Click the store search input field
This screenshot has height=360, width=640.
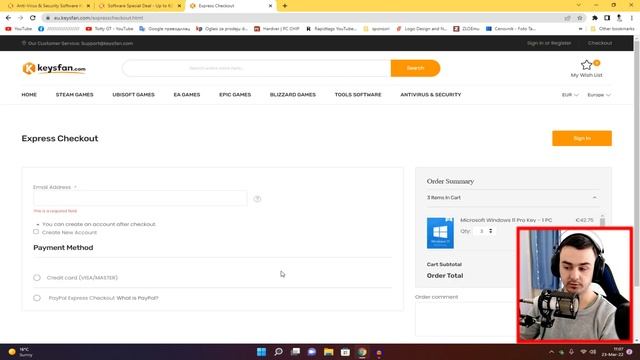[256, 68]
